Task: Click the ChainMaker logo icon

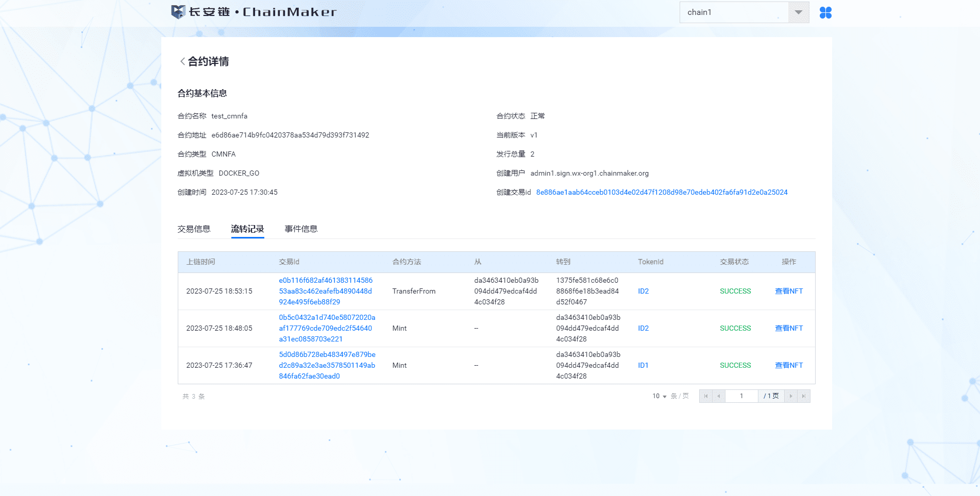Action: pos(178,12)
